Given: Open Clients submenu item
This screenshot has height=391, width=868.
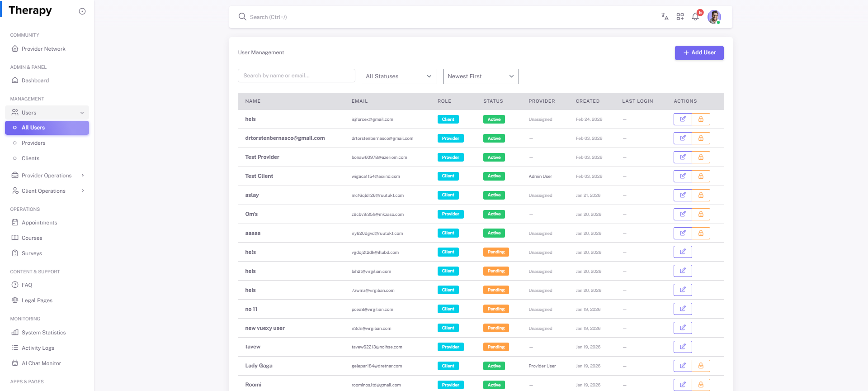Looking at the screenshot, I should click(47, 158).
